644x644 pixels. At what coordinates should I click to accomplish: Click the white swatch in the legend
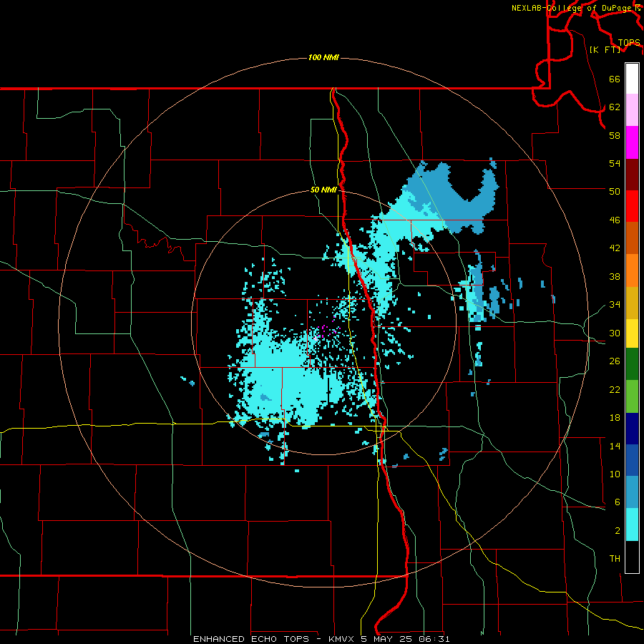tap(632, 79)
